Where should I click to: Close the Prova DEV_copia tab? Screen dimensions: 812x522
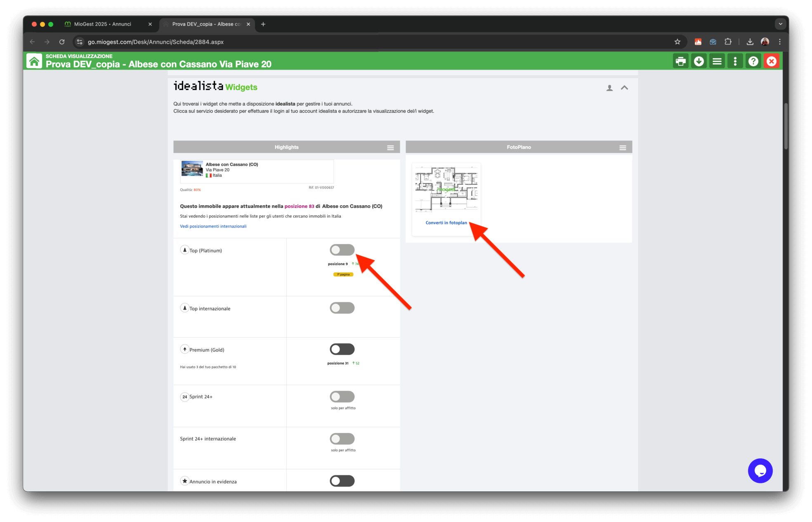tap(248, 24)
